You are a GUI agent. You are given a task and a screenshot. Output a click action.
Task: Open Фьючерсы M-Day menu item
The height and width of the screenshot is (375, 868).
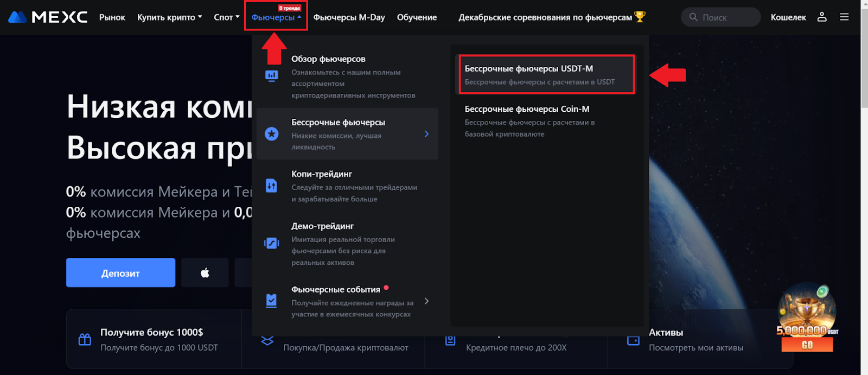tap(349, 17)
